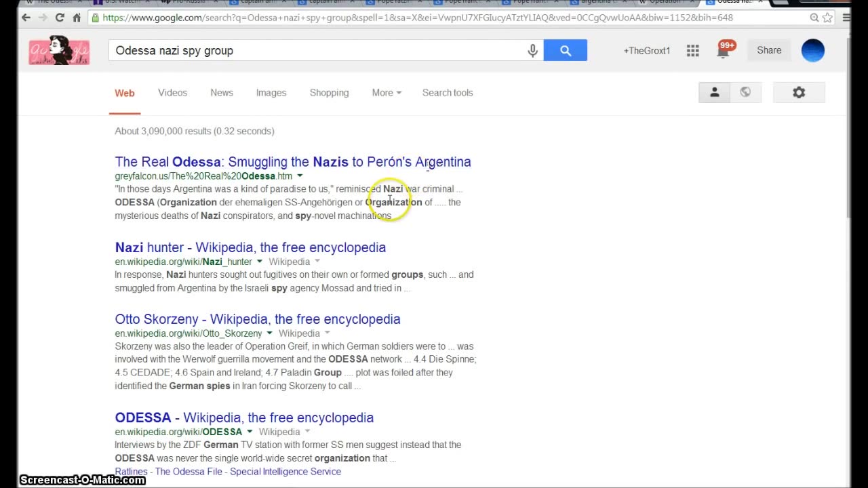The image size is (868, 488).
Task: Click the +TheGroxt1 profile link
Action: (x=646, y=51)
